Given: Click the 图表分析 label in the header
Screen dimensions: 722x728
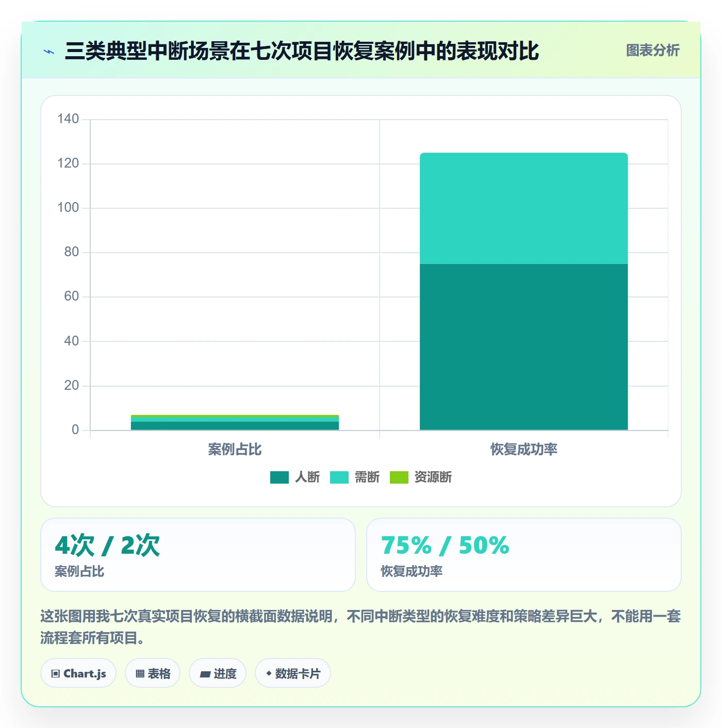Looking at the screenshot, I should click(x=652, y=51).
